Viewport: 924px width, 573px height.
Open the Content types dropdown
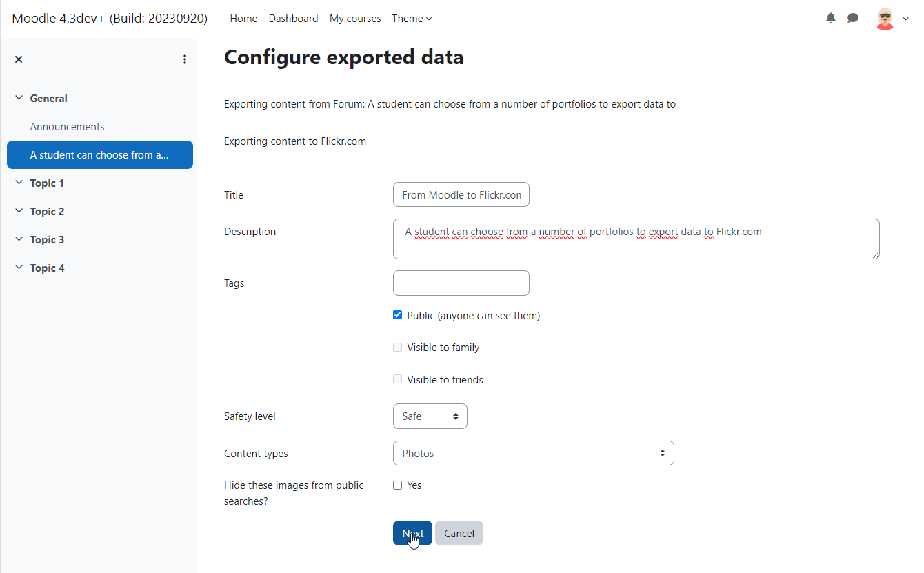click(x=534, y=454)
